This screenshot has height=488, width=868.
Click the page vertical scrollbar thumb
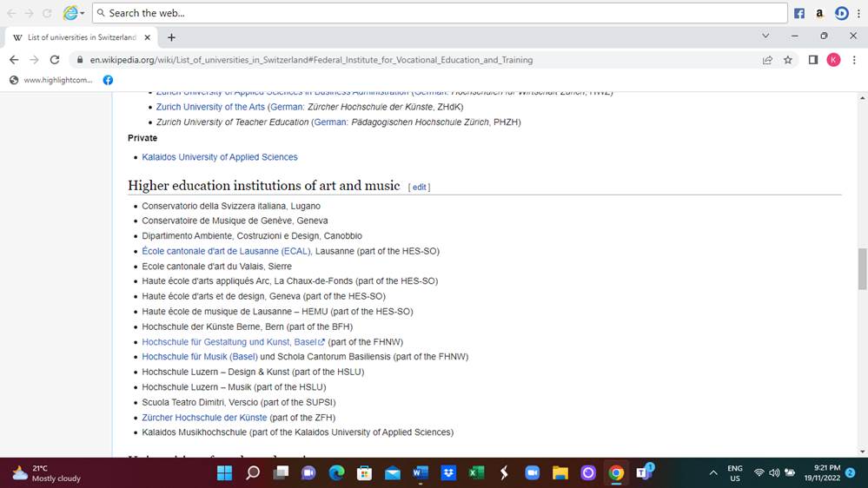[862, 269]
